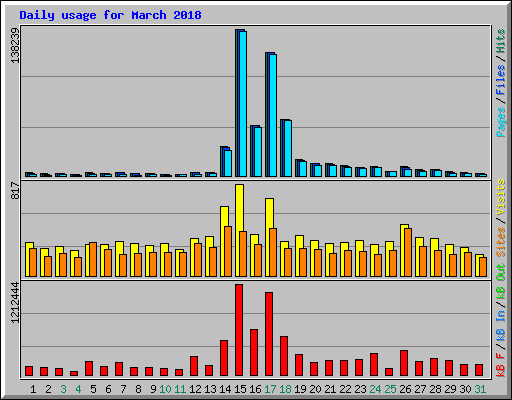Click the red kB bar for day 12

[x=194, y=366]
